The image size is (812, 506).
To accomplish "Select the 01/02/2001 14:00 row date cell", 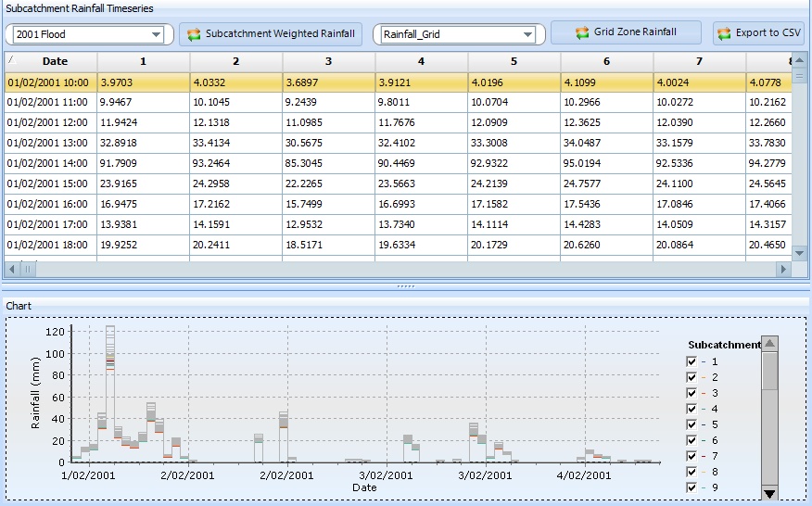I will [x=49, y=163].
